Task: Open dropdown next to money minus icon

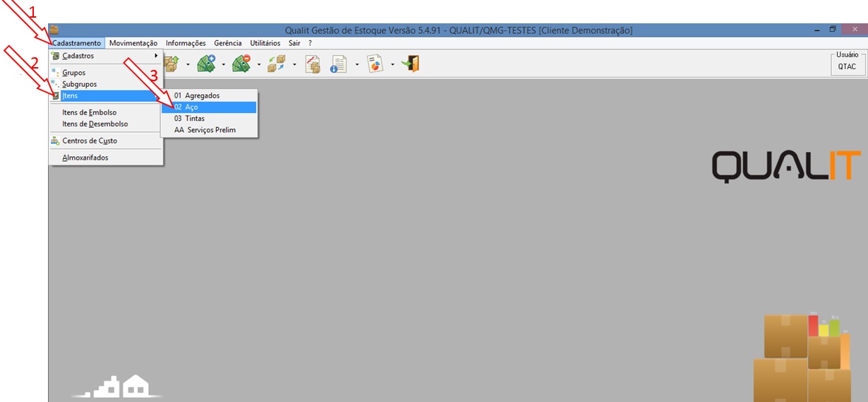Action: point(258,64)
